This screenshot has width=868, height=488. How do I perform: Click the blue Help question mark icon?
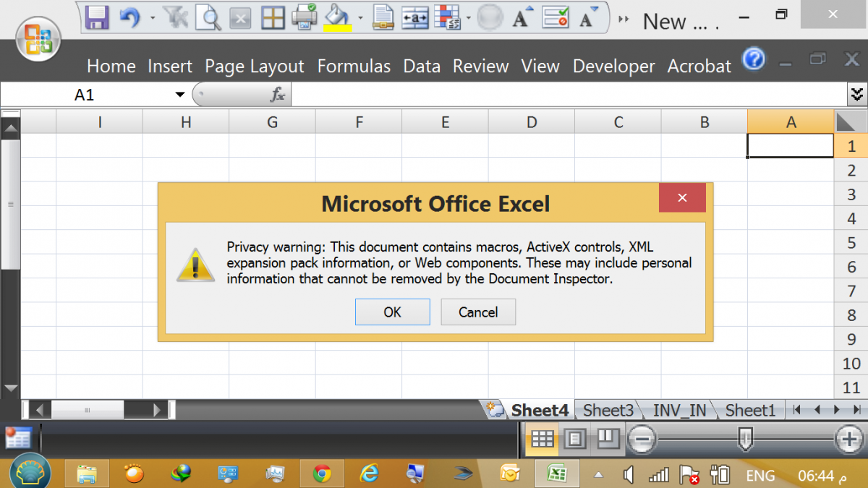coord(754,58)
